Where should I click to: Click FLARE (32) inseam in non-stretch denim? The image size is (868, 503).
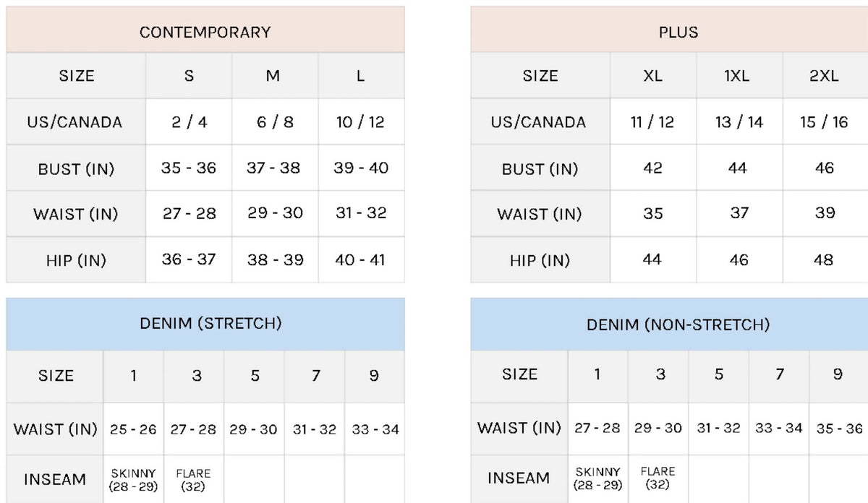[658, 478]
